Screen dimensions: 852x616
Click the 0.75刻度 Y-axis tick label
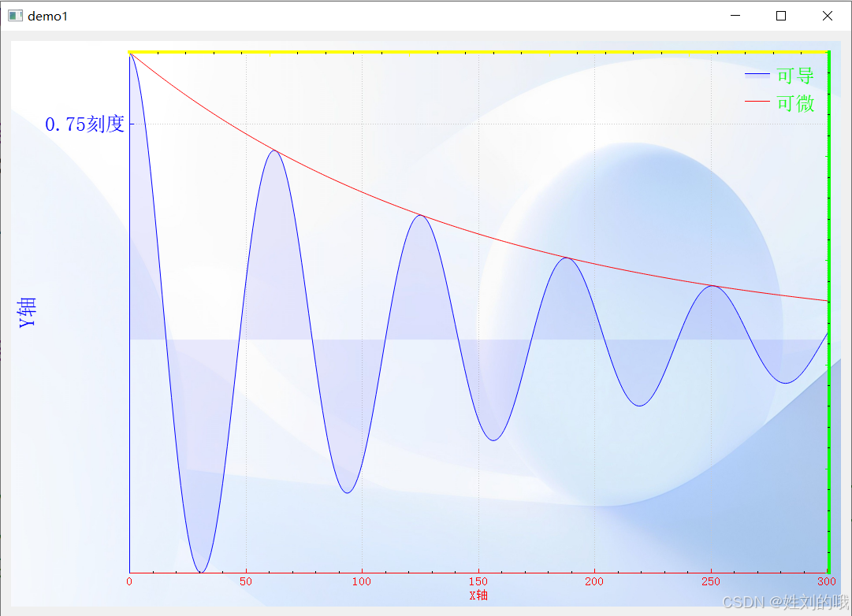click(85, 124)
